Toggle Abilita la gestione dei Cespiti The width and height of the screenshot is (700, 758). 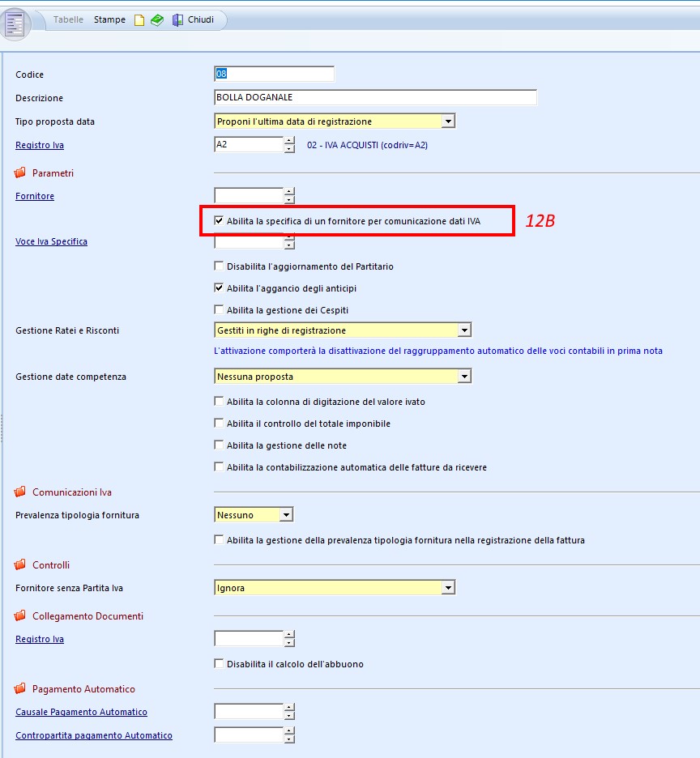pyautogui.click(x=219, y=309)
